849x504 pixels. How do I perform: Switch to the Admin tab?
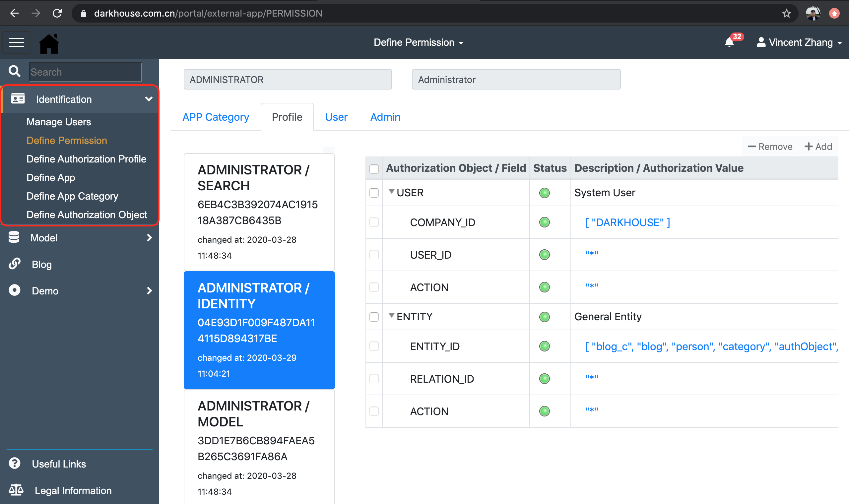(x=385, y=117)
